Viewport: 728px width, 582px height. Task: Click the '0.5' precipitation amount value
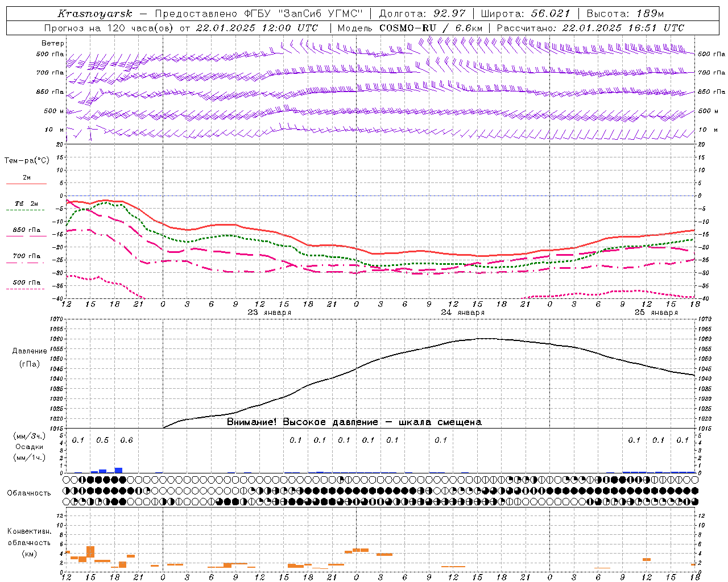point(102,440)
